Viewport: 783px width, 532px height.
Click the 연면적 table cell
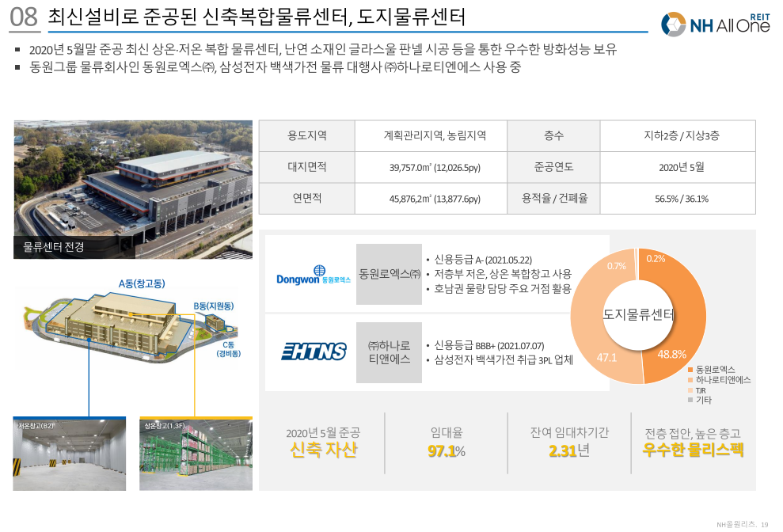(306, 199)
